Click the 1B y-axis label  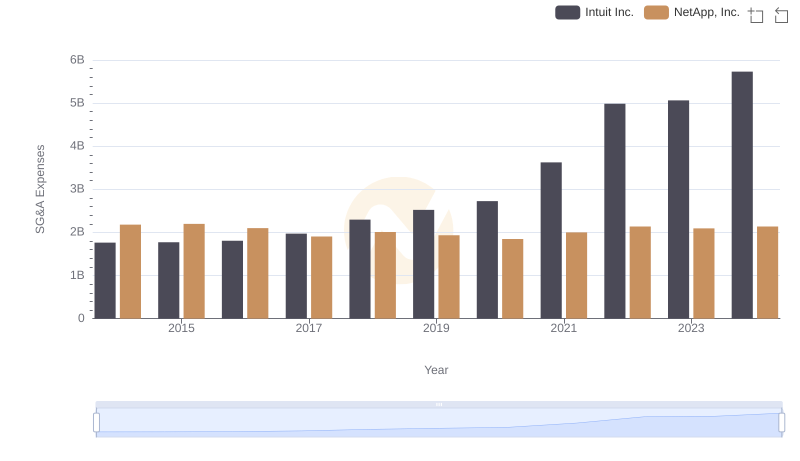pyautogui.click(x=77, y=275)
